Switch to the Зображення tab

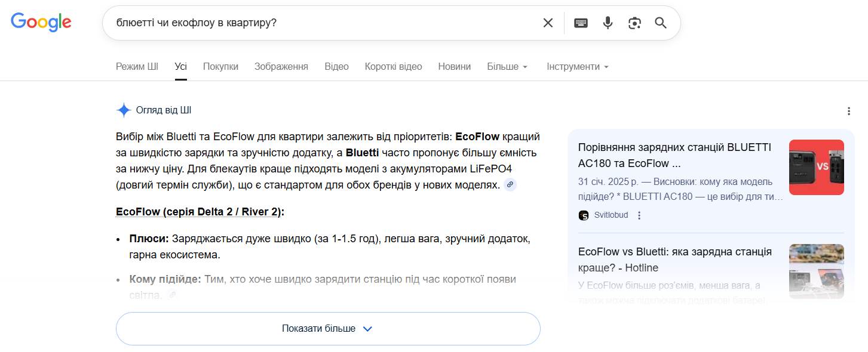(281, 66)
